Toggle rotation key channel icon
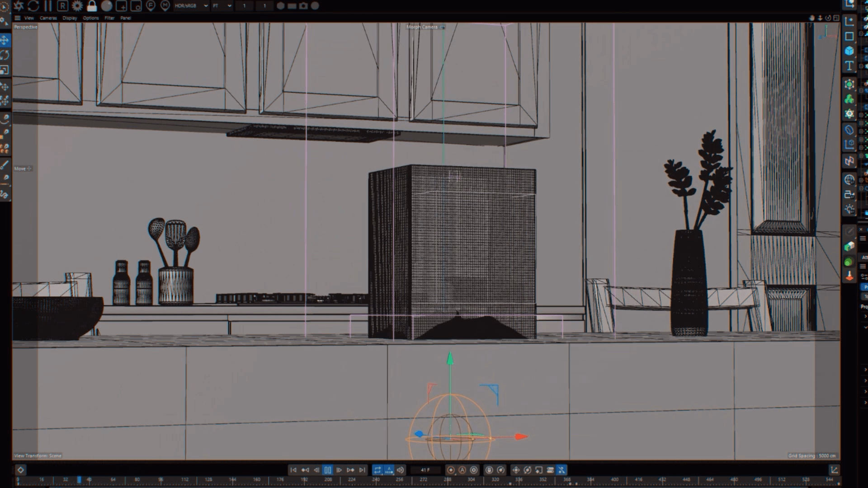This screenshot has height=488, width=868. 527,470
